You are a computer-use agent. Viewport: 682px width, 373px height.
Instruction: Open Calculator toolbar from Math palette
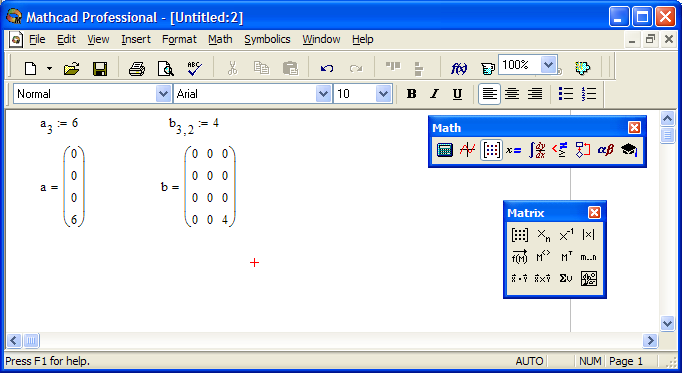(x=445, y=150)
